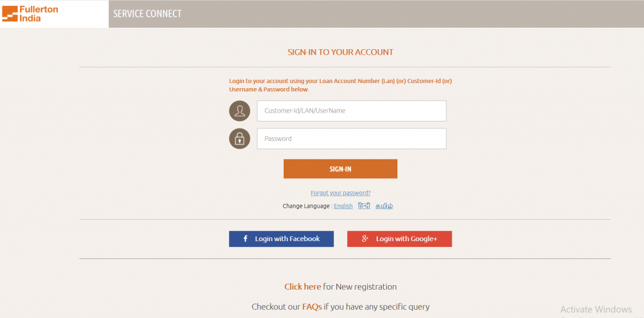The width and height of the screenshot is (644, 318).
Task: Click the Activate Windows watermark text
Action: pos(596,309)
